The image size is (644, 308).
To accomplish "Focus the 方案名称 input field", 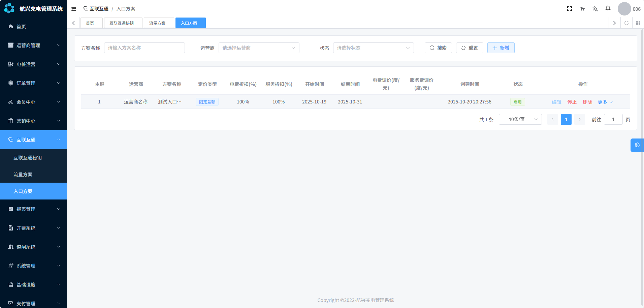I will tap(144, 48).
